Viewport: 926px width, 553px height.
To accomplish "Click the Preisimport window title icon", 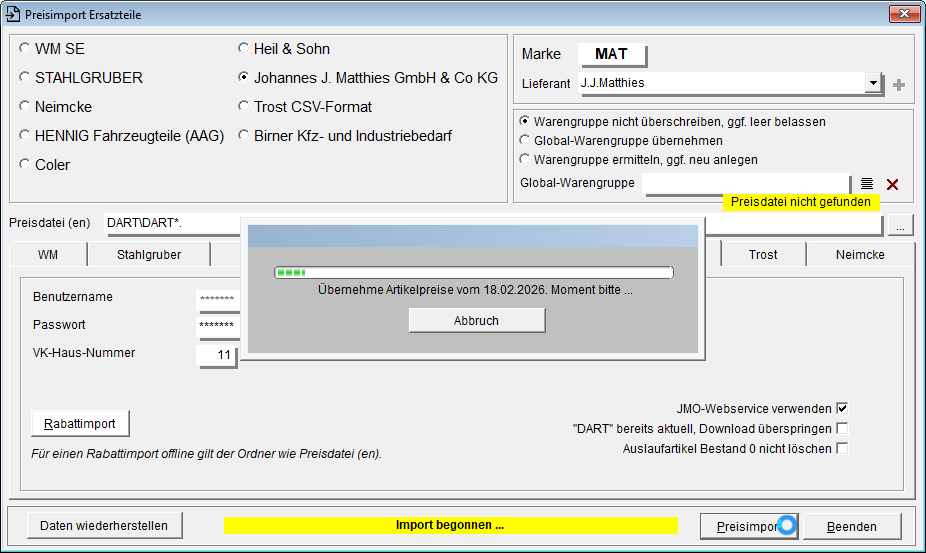I will [x=12, y=14].
